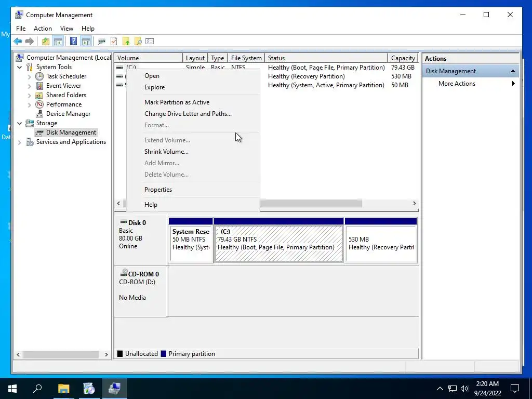Open Properties from the context menu

(x=193, y=190)
